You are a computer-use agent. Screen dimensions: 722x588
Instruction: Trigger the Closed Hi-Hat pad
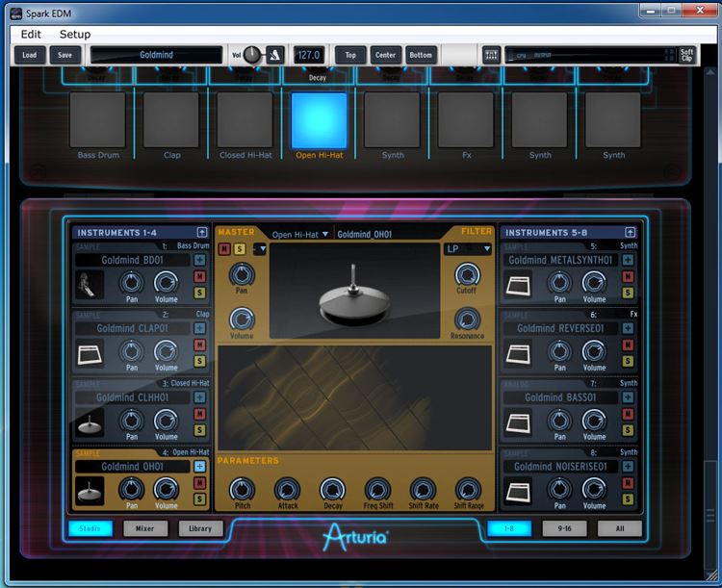[245, 119]
